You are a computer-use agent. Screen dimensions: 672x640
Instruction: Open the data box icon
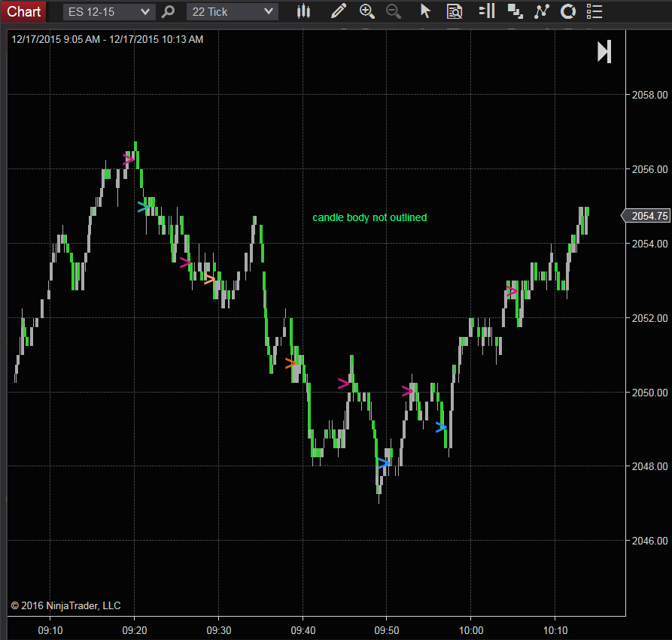pos(455,11)
